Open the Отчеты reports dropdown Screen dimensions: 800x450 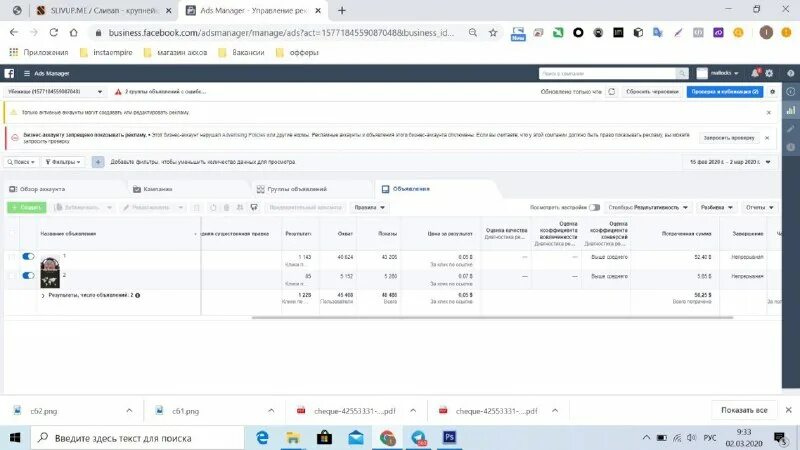pos(759,208)
